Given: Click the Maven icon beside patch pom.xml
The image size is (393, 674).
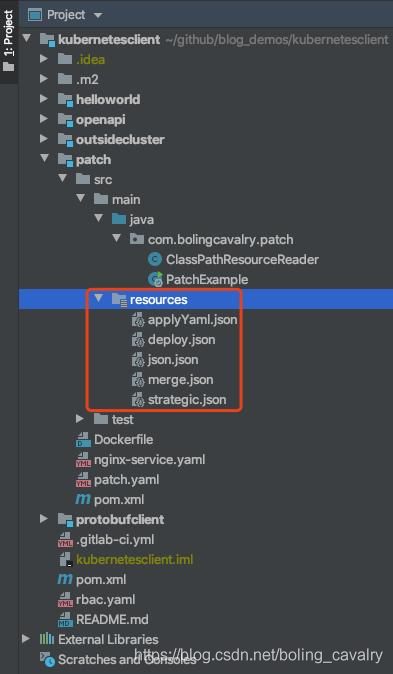Looking at the screenshot, I should [83, 499].
